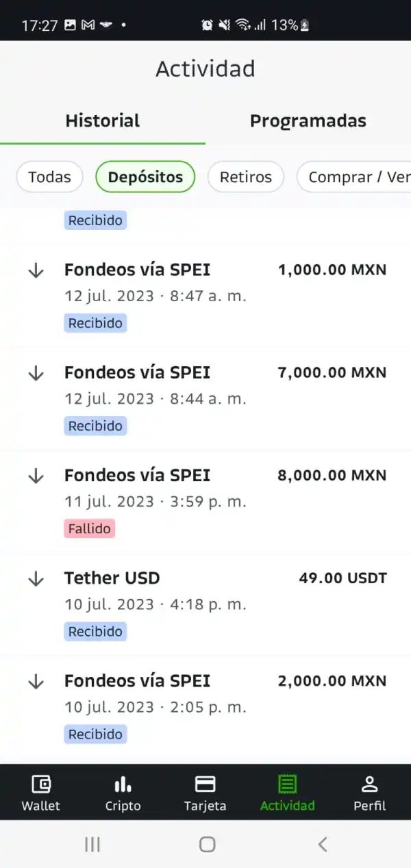Open Android recent apps button
The image size is (411, 868).
coord(92,845)
